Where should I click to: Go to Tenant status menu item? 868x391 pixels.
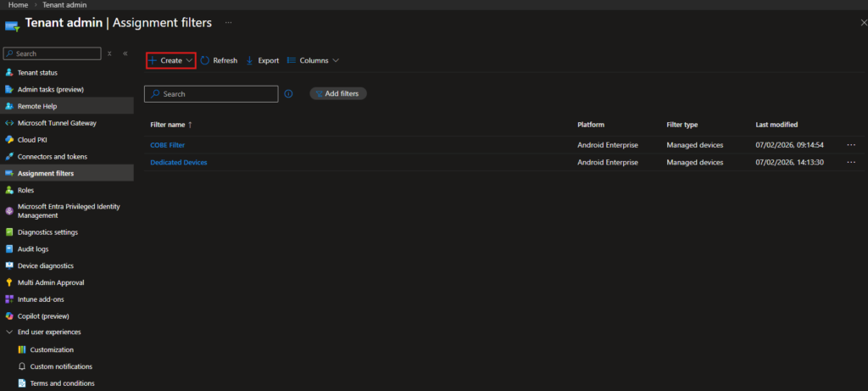coord(37,73)
